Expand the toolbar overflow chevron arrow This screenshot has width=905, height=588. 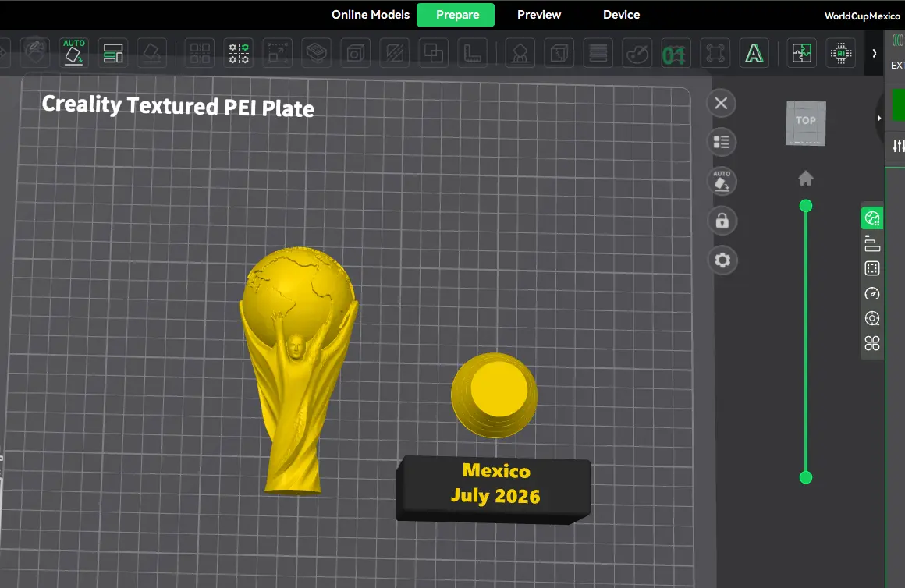[x=875, y=53]
